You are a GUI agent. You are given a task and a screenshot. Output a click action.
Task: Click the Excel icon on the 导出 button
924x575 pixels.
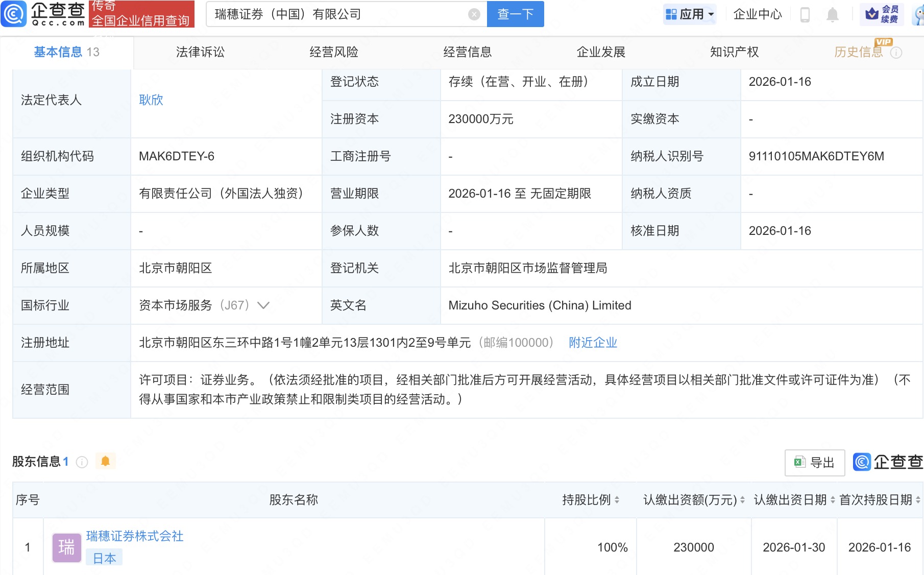[x=799, y=462]
